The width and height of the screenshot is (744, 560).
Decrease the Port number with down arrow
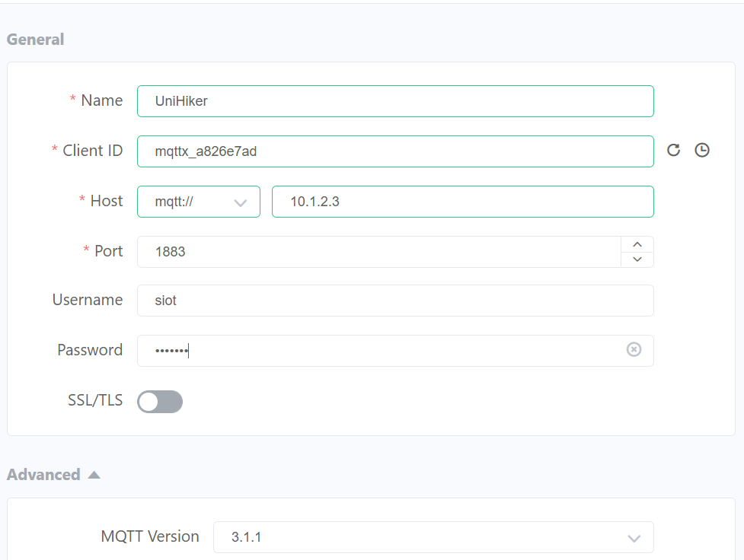point(637,259)
